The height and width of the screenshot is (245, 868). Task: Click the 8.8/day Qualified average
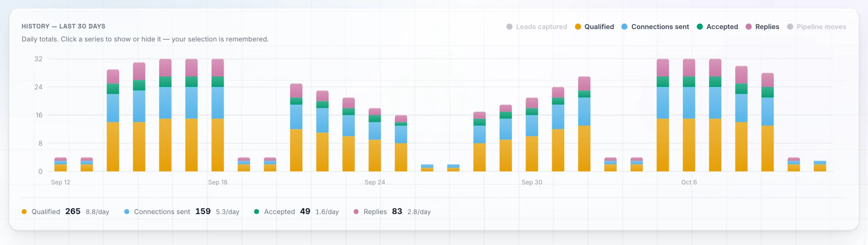click(97, 212)
